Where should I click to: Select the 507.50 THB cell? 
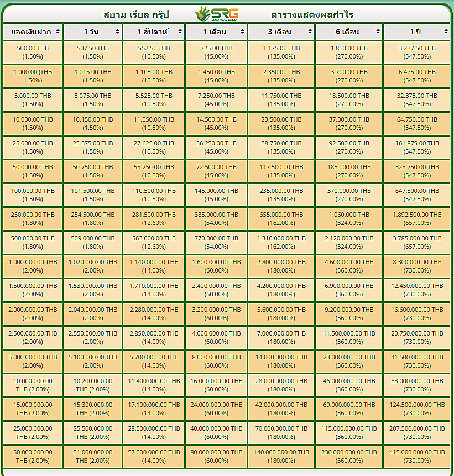93,53
